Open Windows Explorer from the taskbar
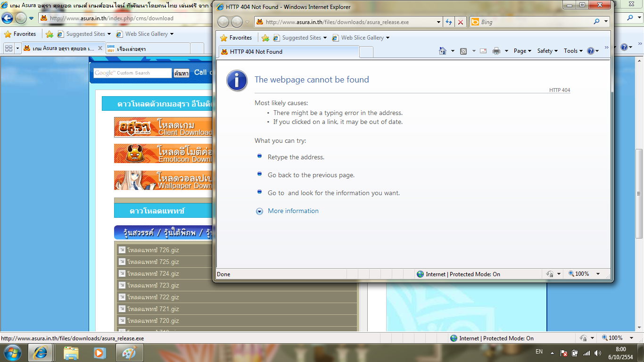644x362 pixels. (71, 353)
